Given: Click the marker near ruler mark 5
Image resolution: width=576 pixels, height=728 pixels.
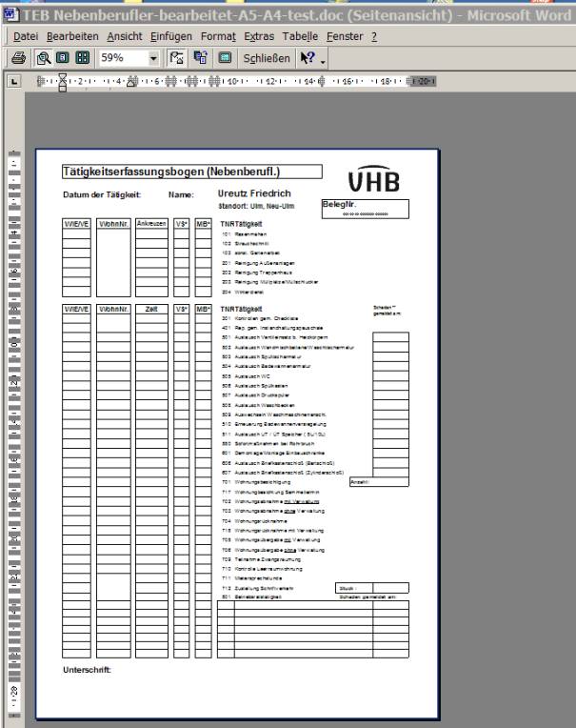Looking at the screenshot, I should (132, 81).
